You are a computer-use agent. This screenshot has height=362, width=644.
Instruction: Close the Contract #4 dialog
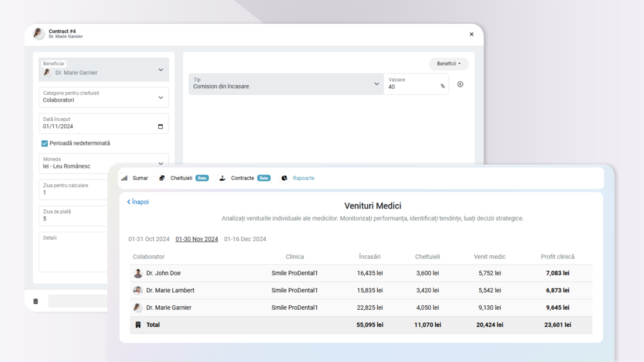[471, 34]
